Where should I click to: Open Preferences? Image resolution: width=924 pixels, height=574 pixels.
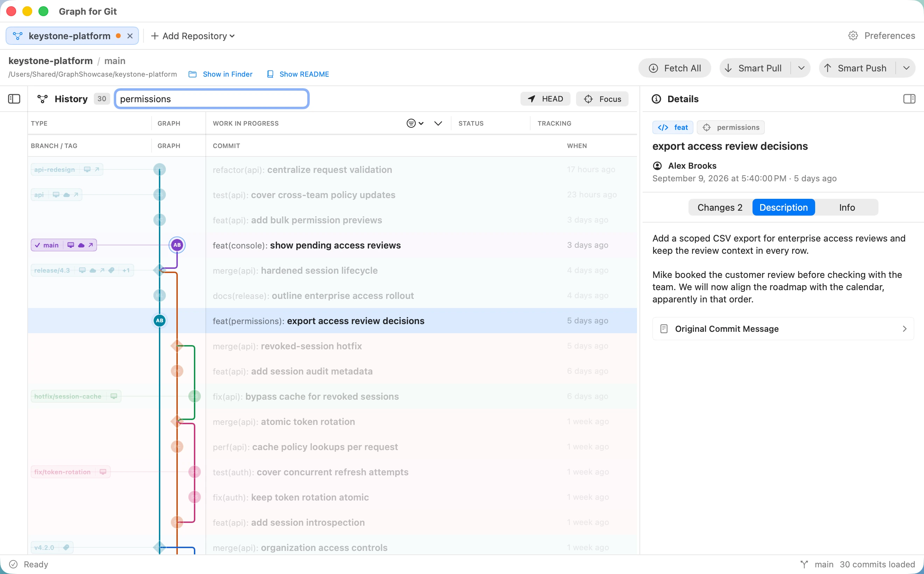882,36
